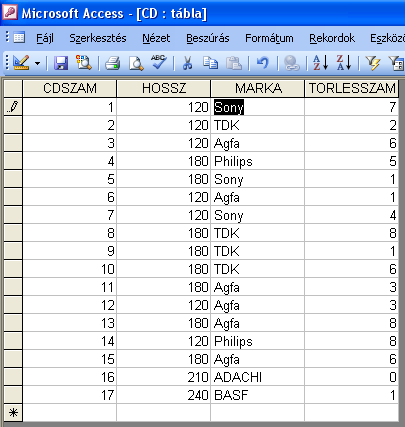Click the TORLESSZAM value 7 in record 1
This screenshot has width=405, height=427.
click(352, 107)
